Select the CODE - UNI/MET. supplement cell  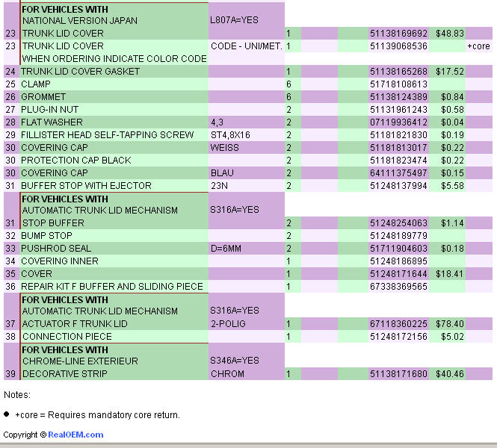pyautogui.click(x=246, y=46)
